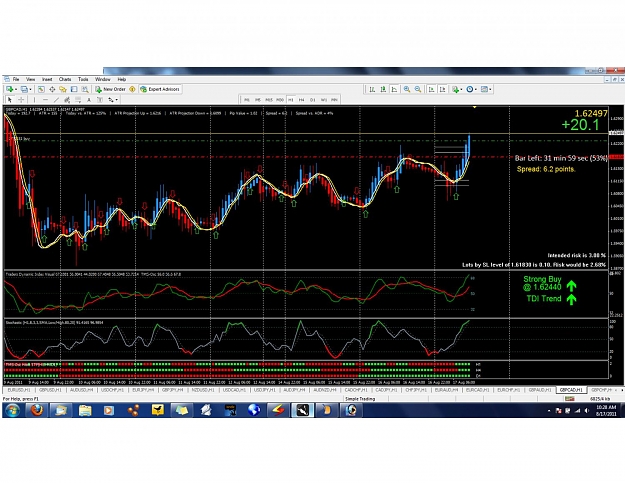The height and width of the screenshot is (483, 625).
Task: Switch to CADCHF,H1 chart tab
Action: [x=356, y=390]
